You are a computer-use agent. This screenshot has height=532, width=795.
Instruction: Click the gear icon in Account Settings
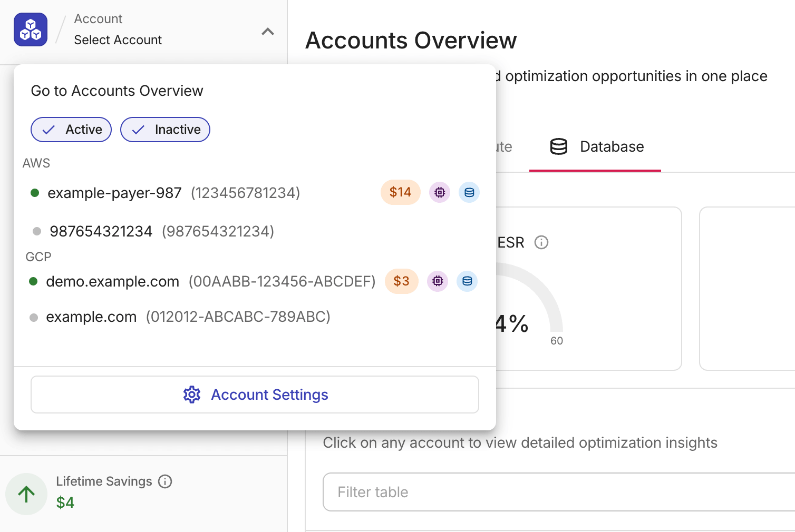click(192, 395)
